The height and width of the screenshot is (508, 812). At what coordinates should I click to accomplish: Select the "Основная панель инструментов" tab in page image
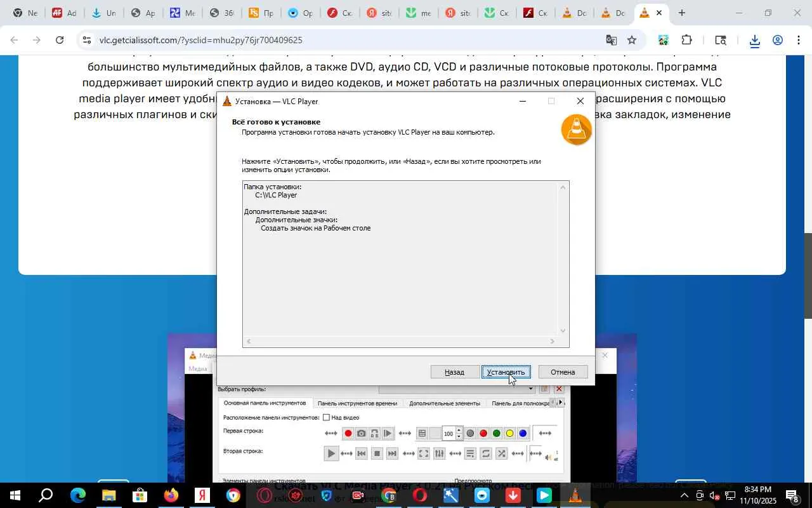pyautogui.click(x=265, y=403)
